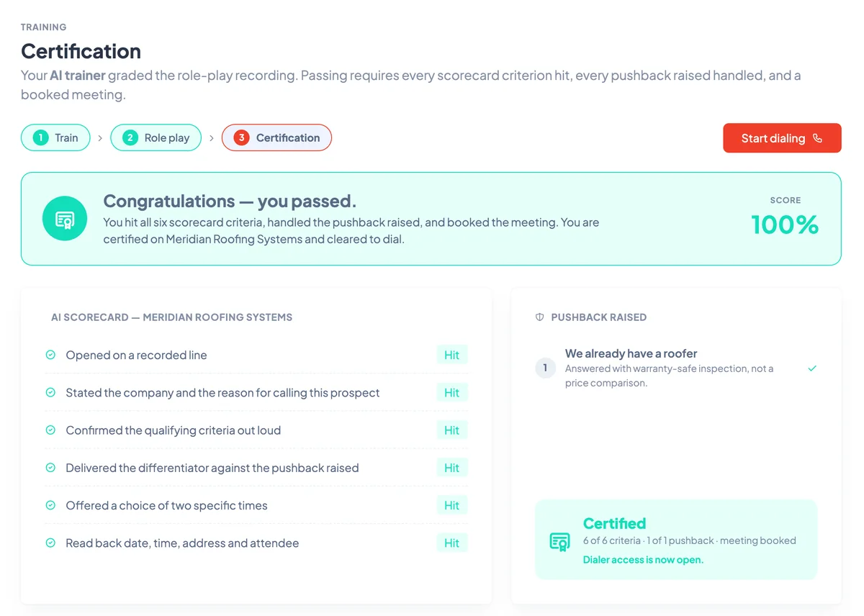Click 'Offered a choice of two specific times' text
Screen dimensions: 864x616
166,505
